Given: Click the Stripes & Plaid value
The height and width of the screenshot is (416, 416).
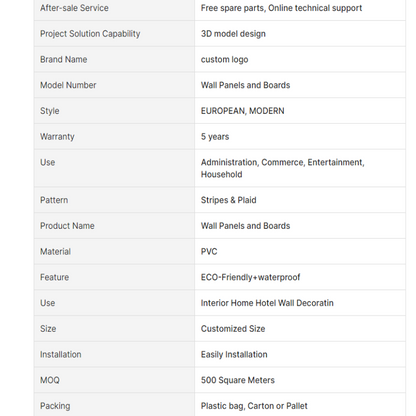Looking at the screenshot, I should 228,200.
